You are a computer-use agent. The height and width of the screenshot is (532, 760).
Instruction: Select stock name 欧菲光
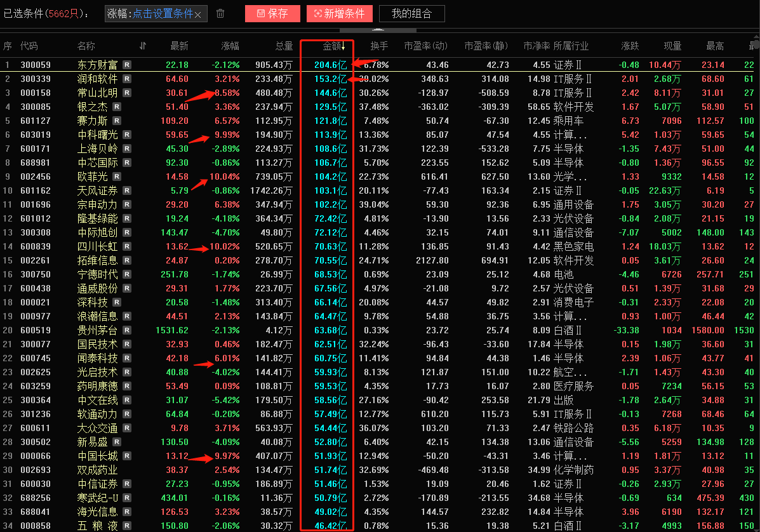pos(93,177)
